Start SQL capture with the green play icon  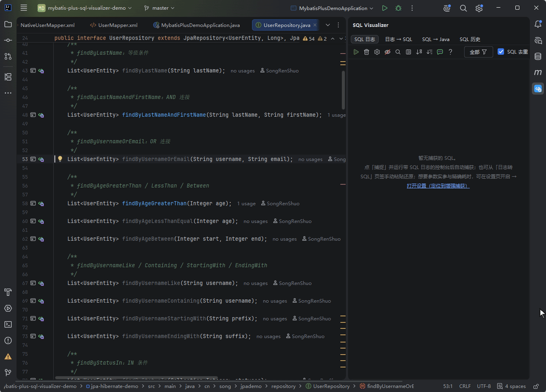[356, 52]
